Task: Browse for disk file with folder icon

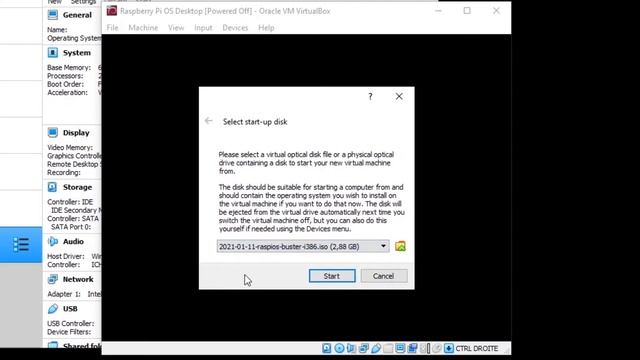Action: (x=400, y=246)
